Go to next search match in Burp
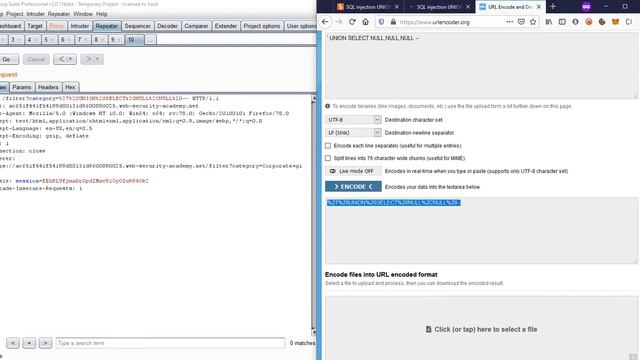This screenshot has height=360, width=640. coord(45,343)
